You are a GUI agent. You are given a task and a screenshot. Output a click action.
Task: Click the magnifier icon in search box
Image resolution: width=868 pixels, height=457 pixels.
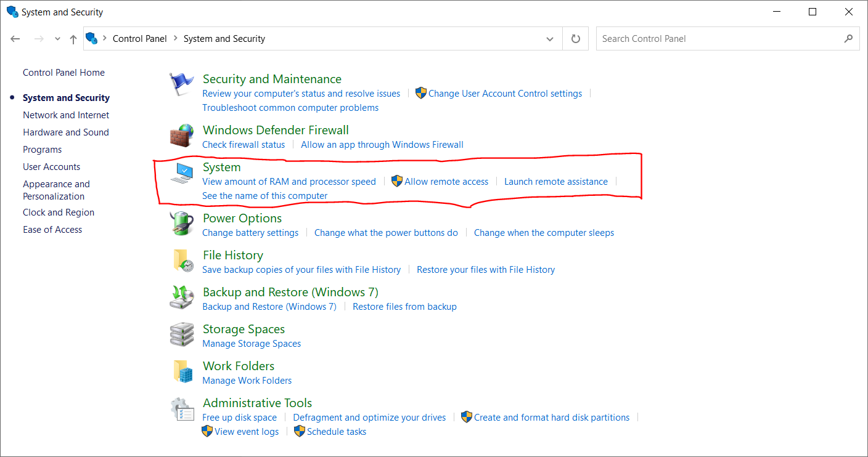(x=849, y=38)
